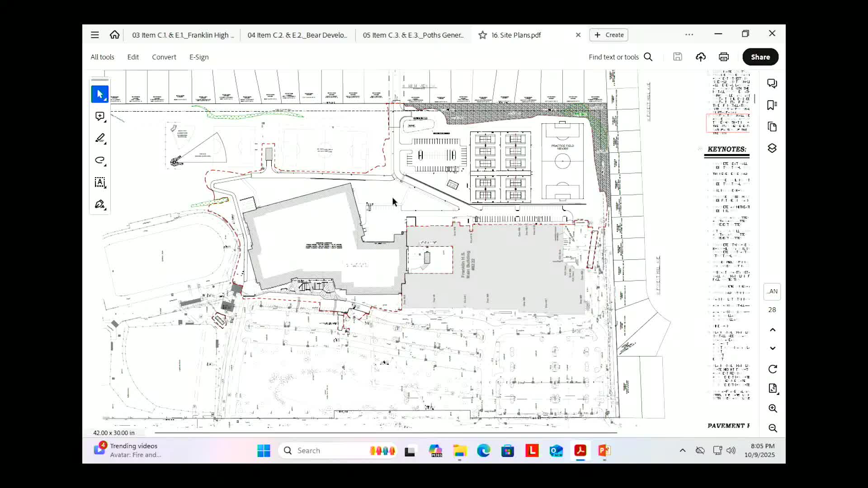868x488 pixels.
Task: Go to next page with down chevron
Action: [x=773, y=348]
